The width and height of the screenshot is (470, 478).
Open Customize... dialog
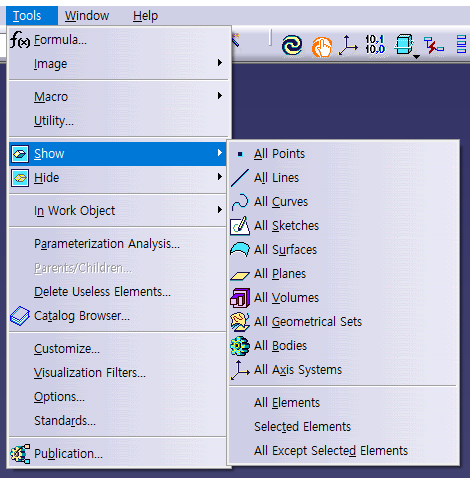tap(119, 349)
